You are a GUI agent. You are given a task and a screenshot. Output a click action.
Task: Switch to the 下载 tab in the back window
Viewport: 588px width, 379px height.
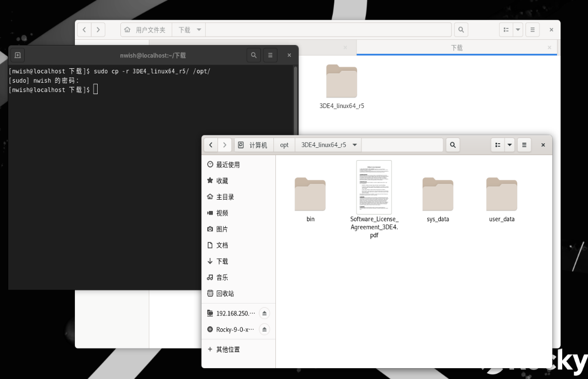pos(456,48)
